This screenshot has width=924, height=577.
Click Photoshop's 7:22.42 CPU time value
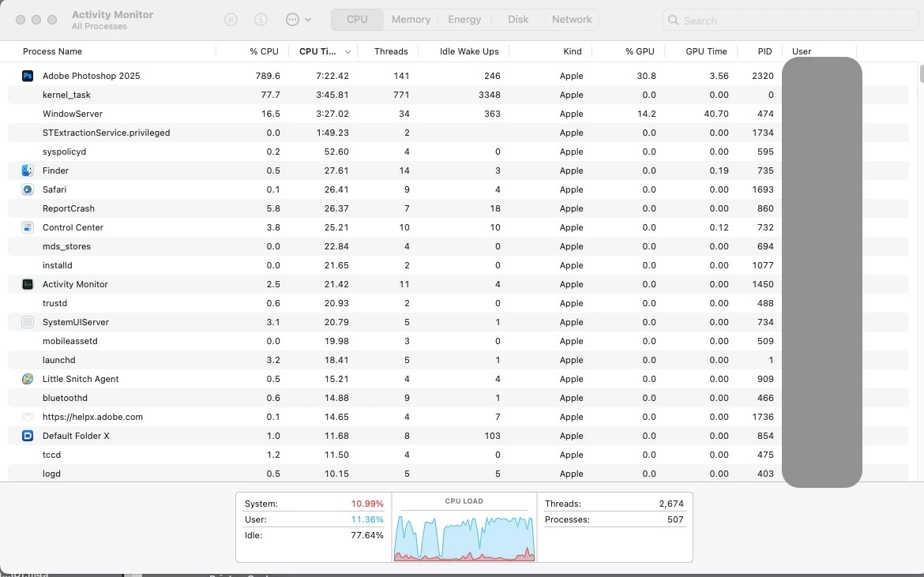(332, 76)
